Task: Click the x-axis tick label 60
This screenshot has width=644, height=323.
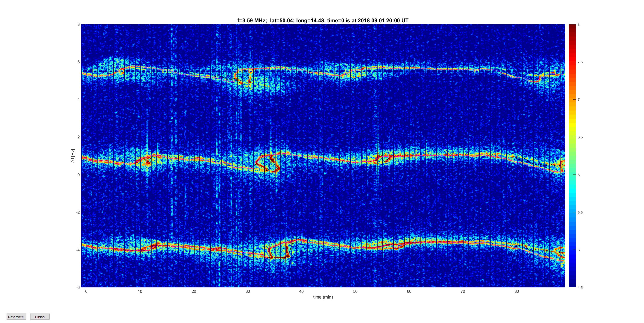Action: coord(409,291)
